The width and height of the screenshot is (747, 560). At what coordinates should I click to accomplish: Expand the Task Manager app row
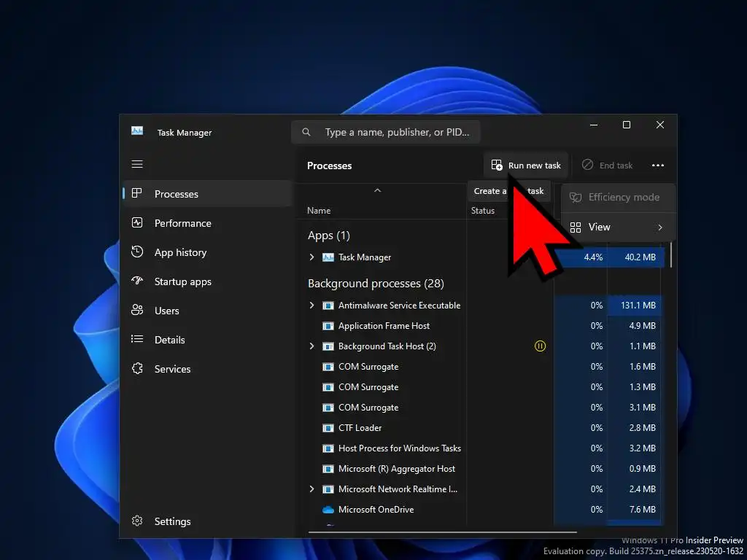311,257
